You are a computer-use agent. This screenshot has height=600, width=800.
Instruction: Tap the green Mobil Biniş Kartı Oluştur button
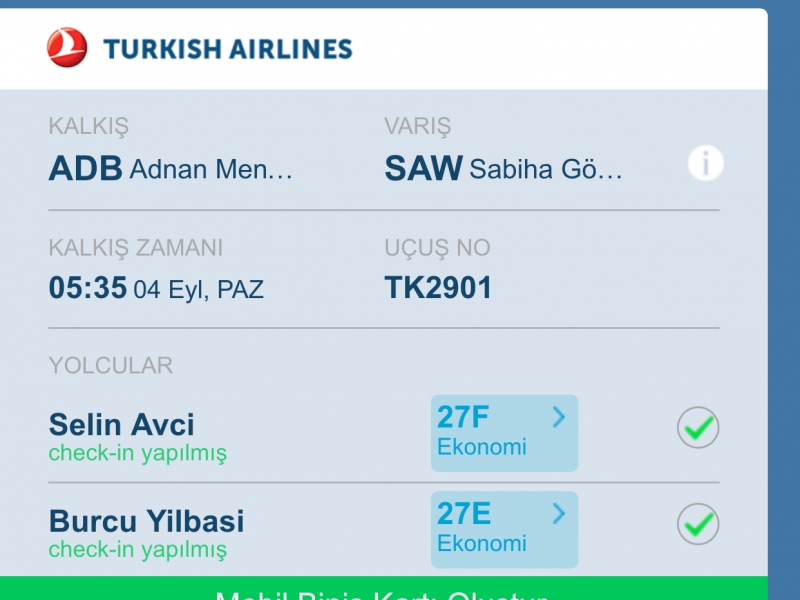384,588
